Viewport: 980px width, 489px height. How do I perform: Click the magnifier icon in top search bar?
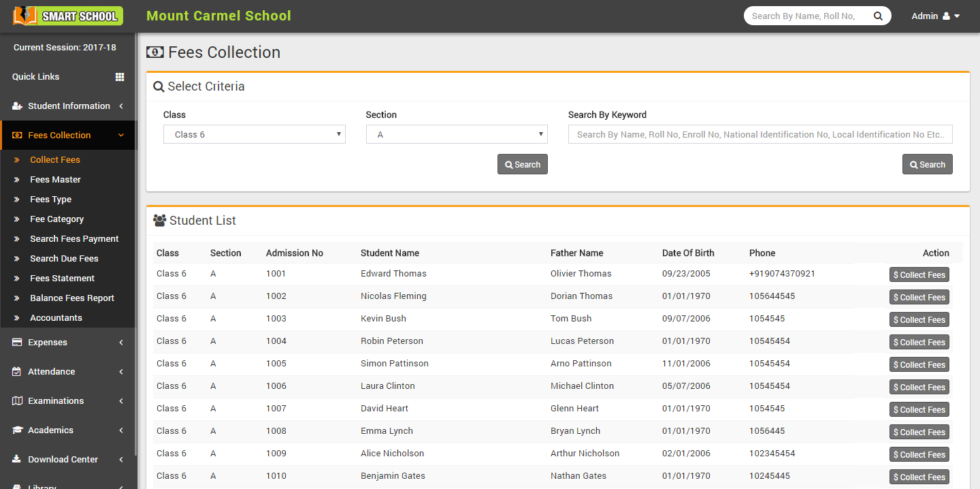coord(878,16)
